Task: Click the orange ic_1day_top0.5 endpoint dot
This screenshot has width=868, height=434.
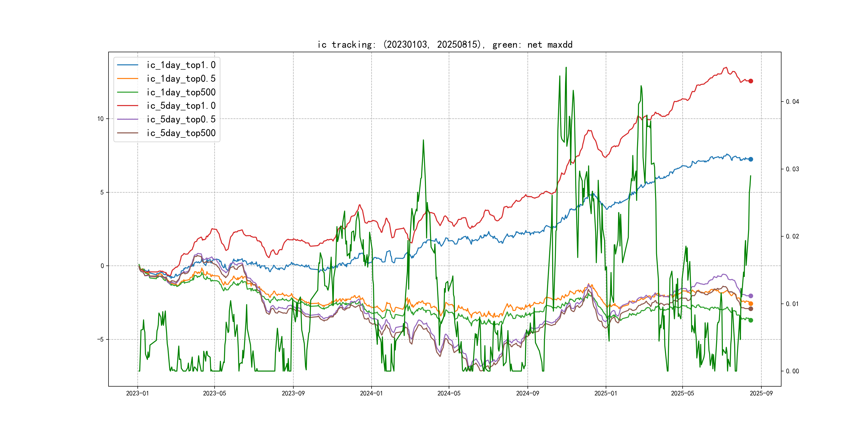Action: pos(751,304)
